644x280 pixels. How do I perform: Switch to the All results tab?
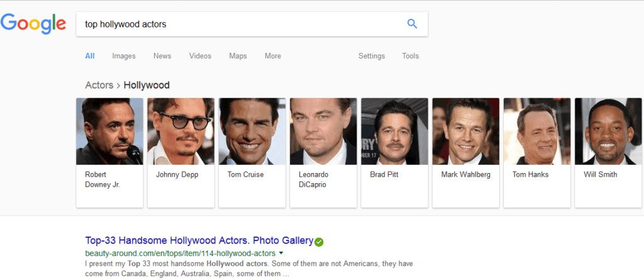(x=89, y=56)
